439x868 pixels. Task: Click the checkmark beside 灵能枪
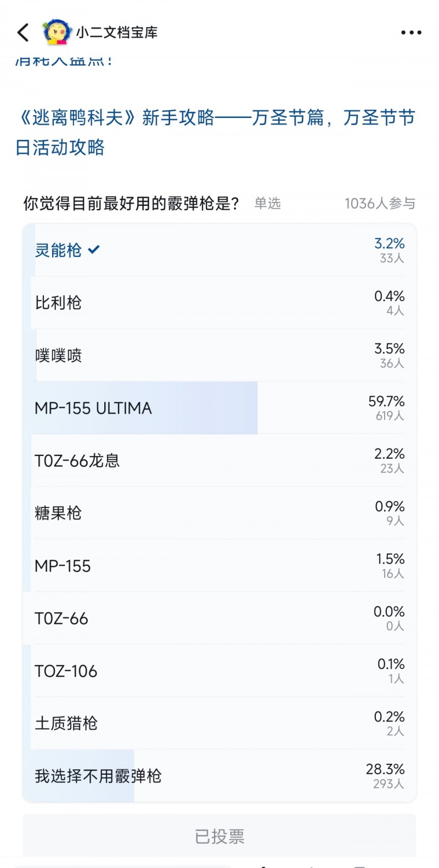click(93, 249)
